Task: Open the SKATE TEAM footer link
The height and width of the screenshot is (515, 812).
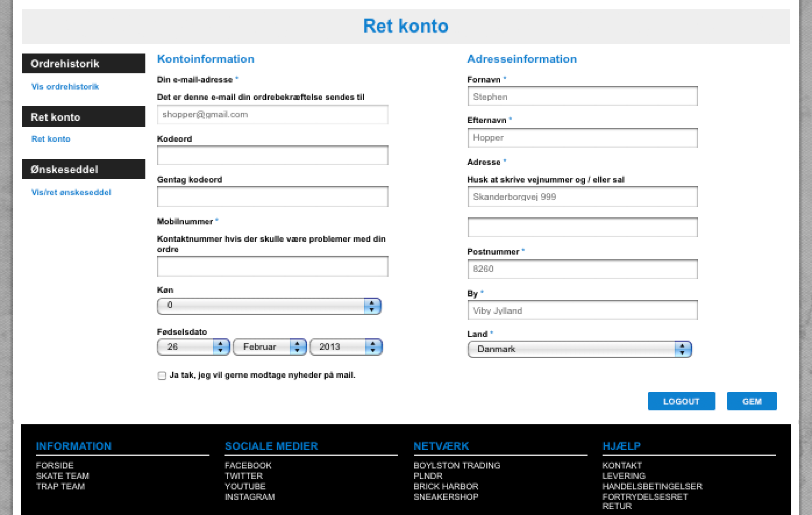Action: coord(63,476)
